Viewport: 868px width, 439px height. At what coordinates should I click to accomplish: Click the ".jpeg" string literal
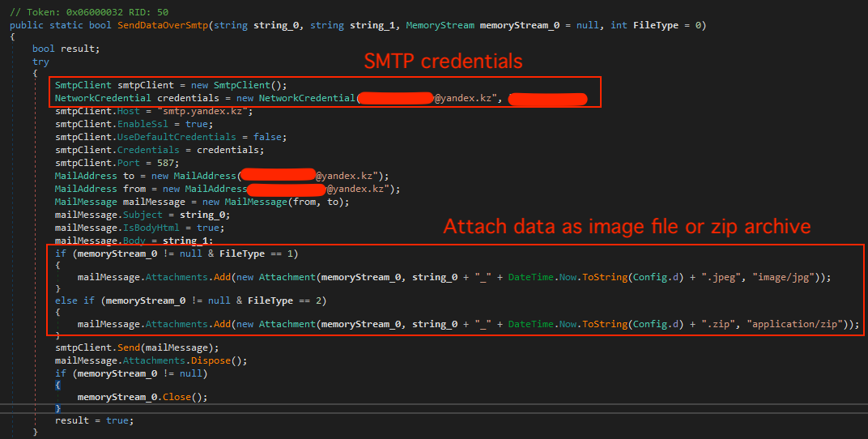coord(721,277)
